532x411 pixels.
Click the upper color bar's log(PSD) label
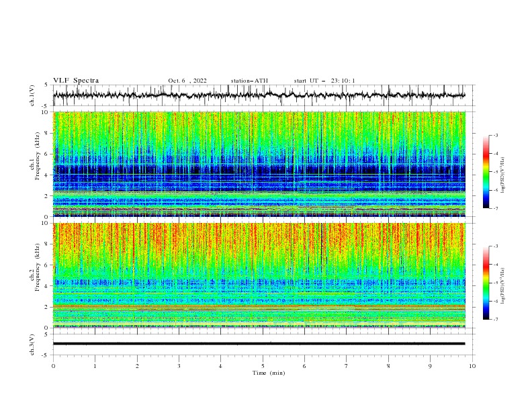coord(502,175)
